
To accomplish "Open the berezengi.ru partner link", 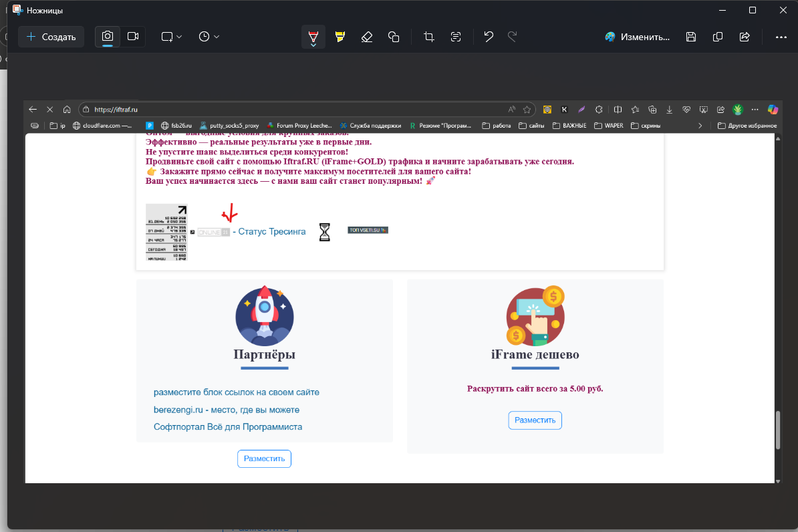I will point(227,410).
